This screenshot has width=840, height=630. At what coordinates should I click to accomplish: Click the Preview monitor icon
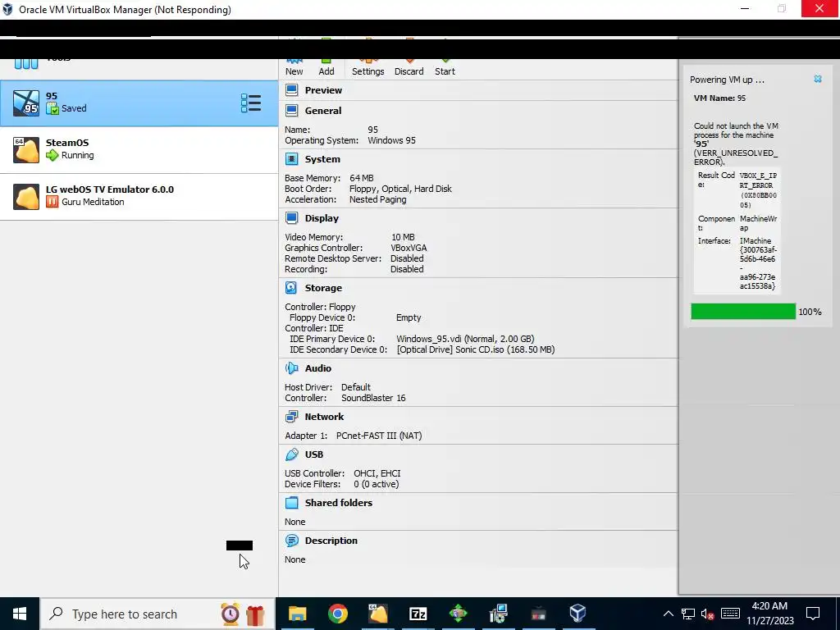tap(291, 90)
